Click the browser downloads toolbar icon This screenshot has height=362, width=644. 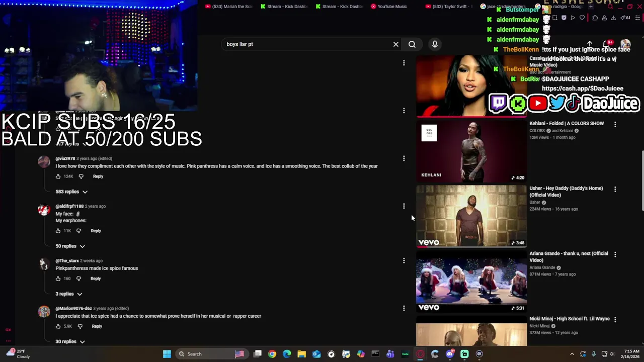pos(613,18)
